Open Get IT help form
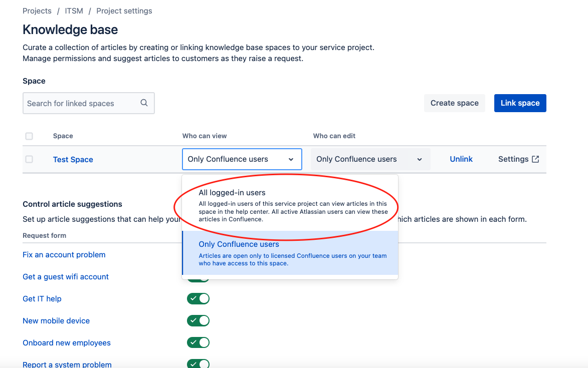588x368 pixels. pyautogui.click(x=42, y=299)
